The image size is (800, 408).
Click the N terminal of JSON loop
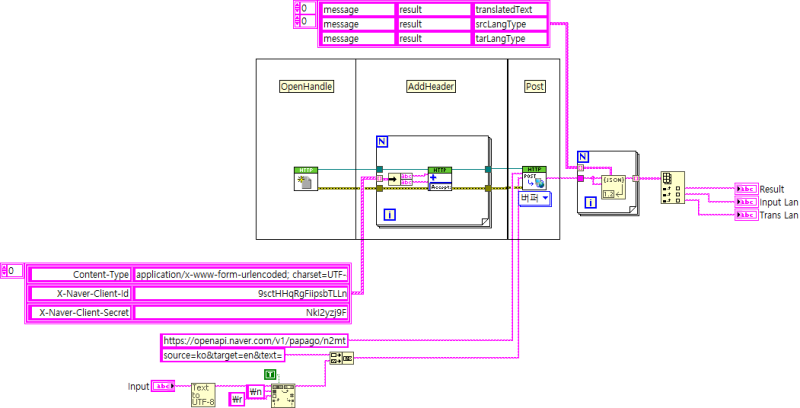pyautogui.click(x=583, y=157)
